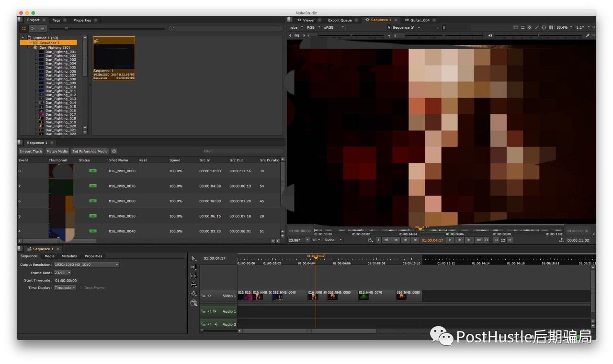Open the Frame Rate dropdown set to 23.98
This screenshot has height=364, width=613.
(x=62, y=273)
